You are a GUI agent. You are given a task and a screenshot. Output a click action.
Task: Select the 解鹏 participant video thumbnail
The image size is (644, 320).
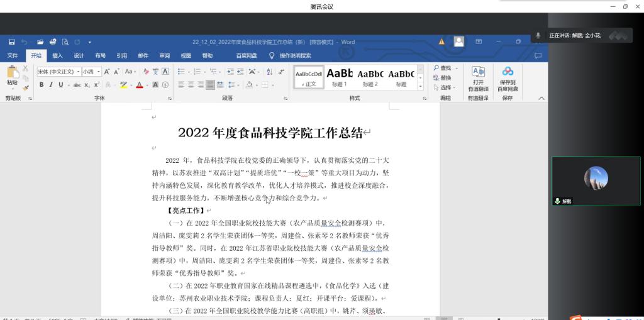[x=596, y=181]
